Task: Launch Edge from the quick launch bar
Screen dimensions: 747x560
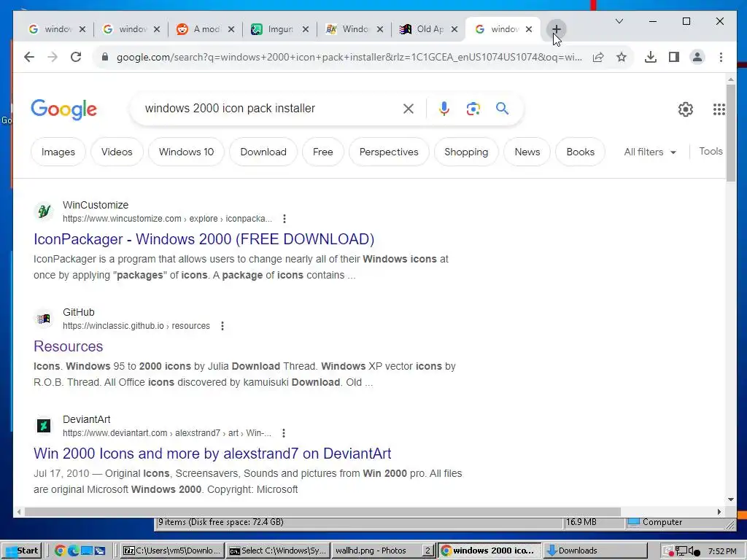Action: click(x=74, y=551)
